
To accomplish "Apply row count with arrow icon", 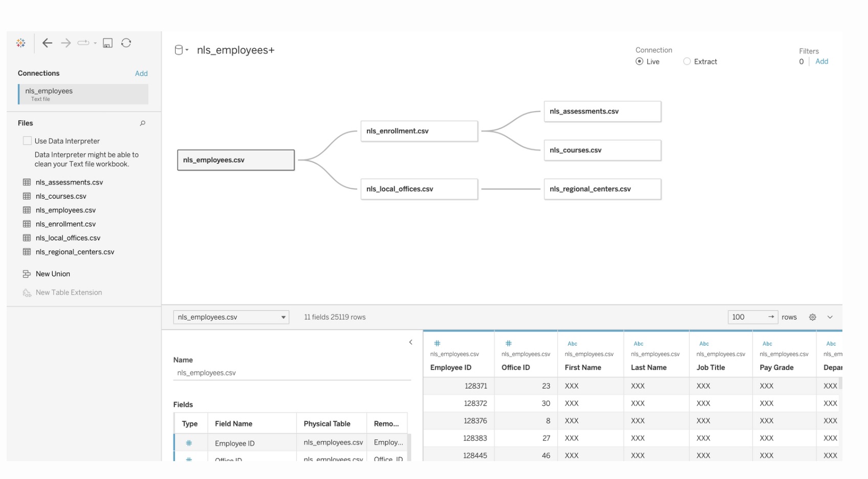I will click(771, 317).
